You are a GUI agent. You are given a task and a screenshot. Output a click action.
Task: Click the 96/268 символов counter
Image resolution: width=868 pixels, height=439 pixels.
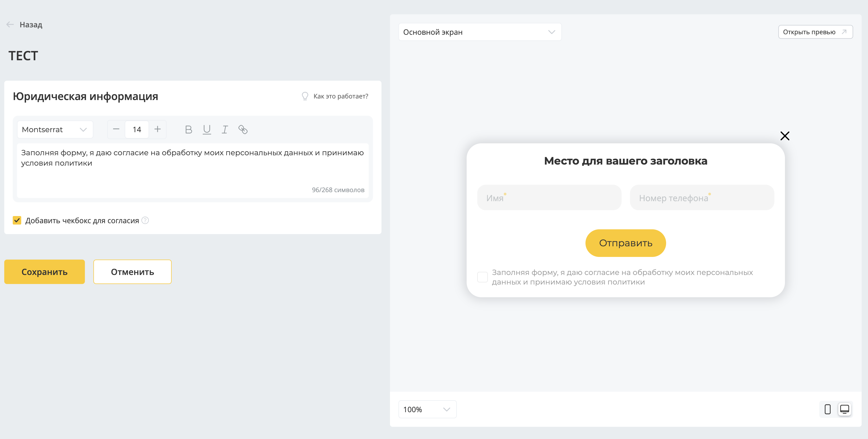[338, 190]
